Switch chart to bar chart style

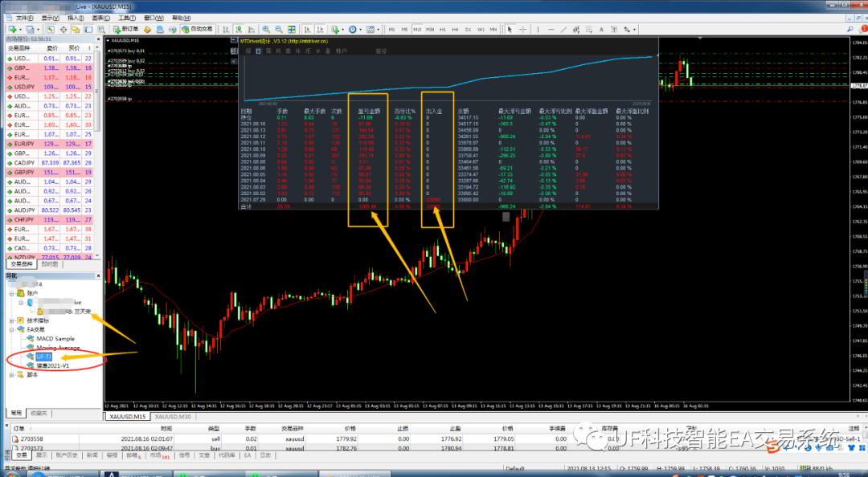click(226, 29)
